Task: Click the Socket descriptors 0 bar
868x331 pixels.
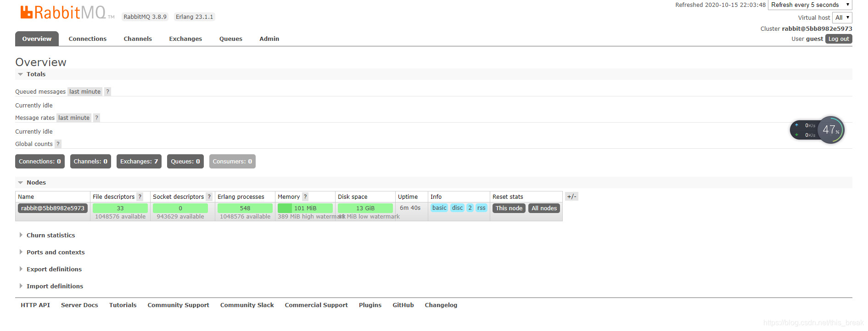Action: coord(180,208)
